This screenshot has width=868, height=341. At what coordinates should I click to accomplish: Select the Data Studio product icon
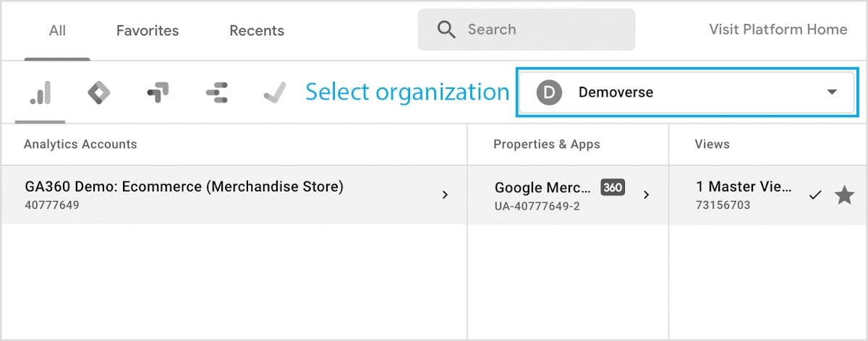click(216, 93)
